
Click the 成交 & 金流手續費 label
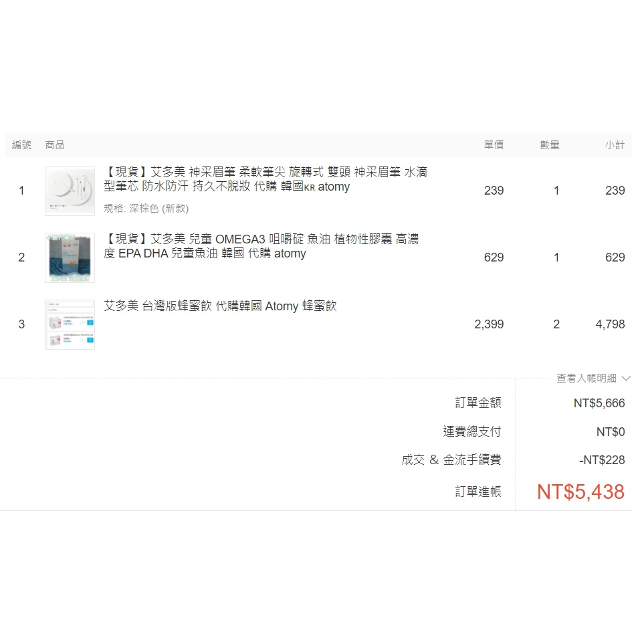(x=451, y=460)
